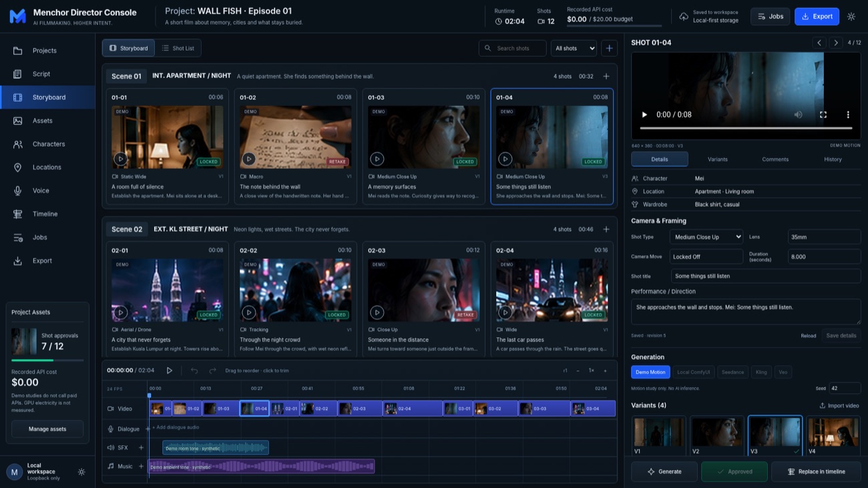This screenshot has width=868, height=488.
Task: Open Locations in the sidebar
Action: pos(47,168)
